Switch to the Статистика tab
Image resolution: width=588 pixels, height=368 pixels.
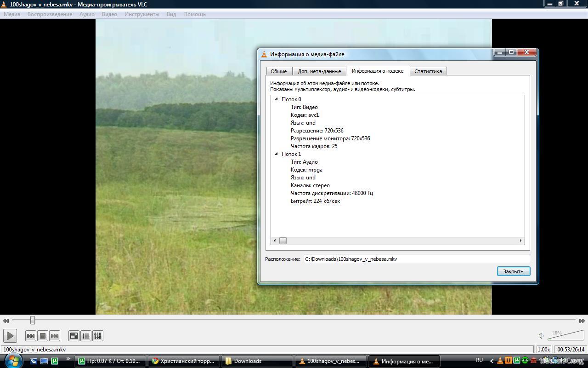point(428,71)
